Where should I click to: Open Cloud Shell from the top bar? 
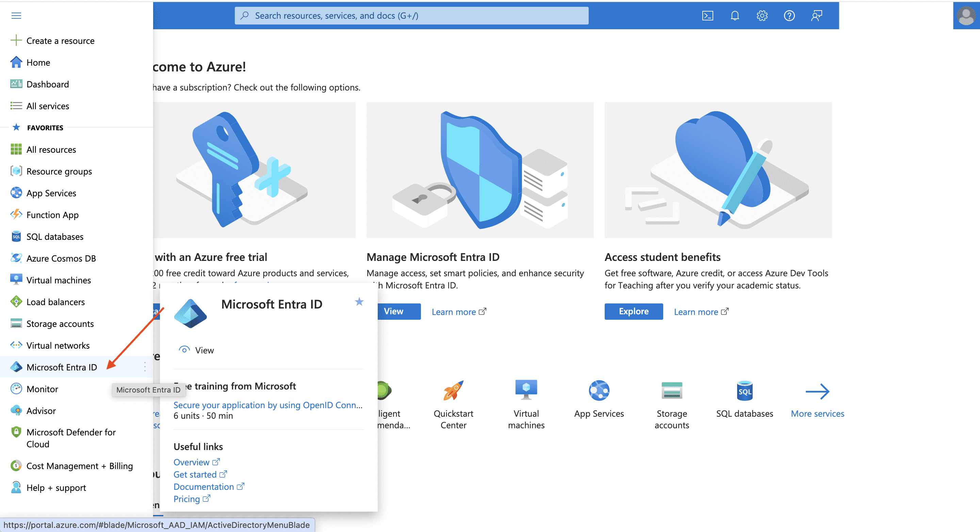707,16
